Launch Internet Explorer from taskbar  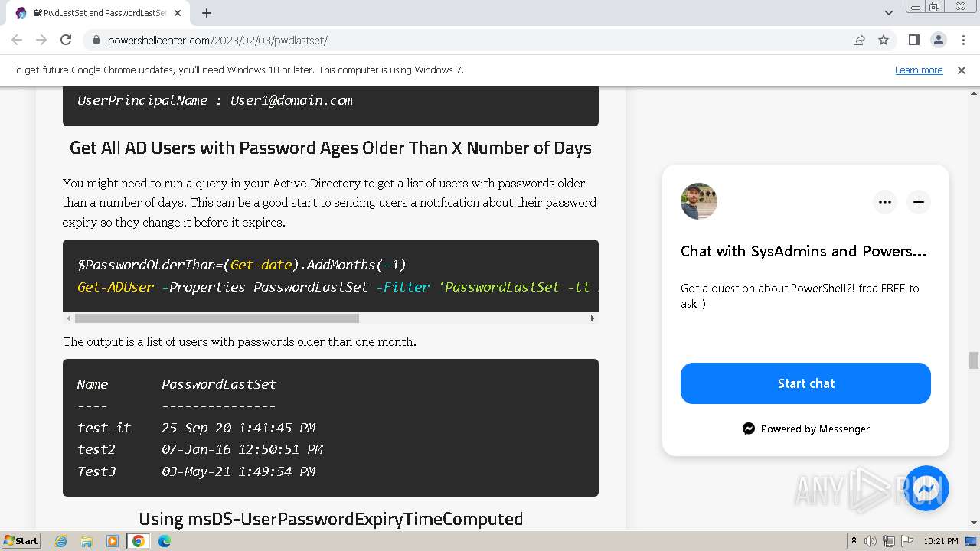coord(61,541)
